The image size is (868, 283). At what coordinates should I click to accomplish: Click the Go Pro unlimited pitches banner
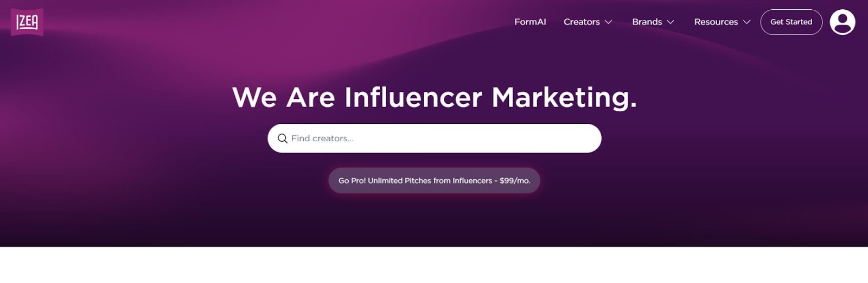[434, 180]
